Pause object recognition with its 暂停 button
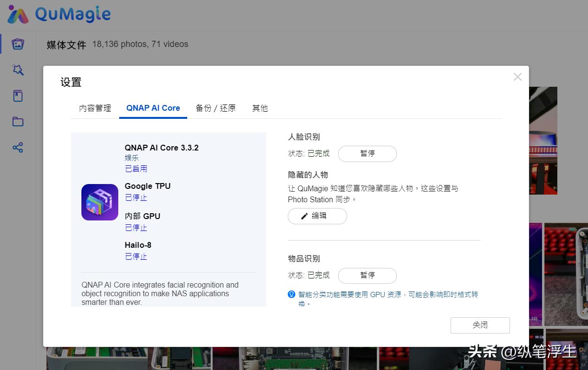 [x=367, y=275]
